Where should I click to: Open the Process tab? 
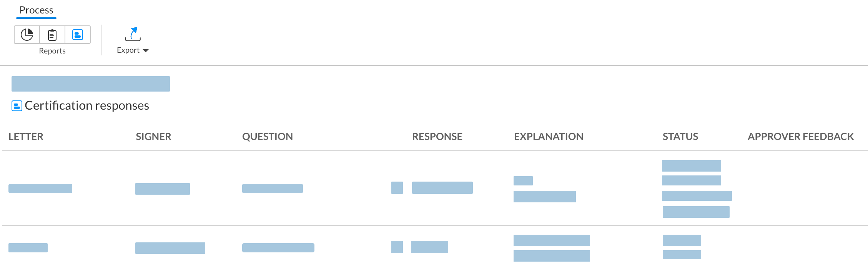[36, 10]
